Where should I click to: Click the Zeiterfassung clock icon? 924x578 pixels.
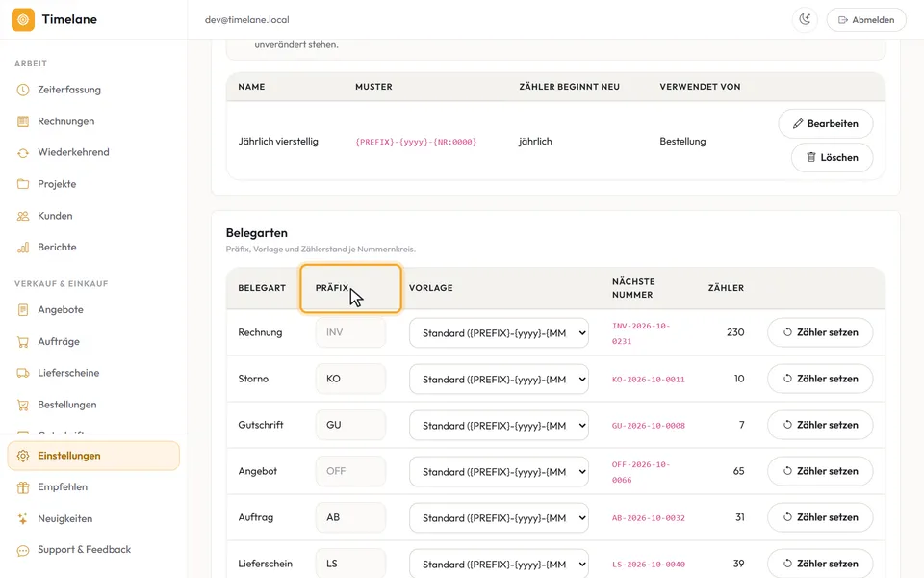pyautogui.click(x=23, y=90)
